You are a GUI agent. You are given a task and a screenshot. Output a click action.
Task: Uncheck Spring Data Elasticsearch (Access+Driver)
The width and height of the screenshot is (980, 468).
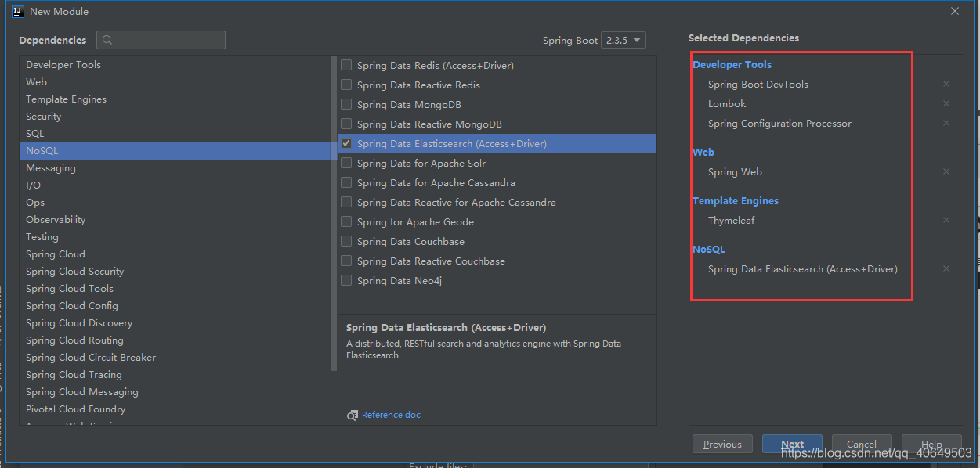coord(346,143)
